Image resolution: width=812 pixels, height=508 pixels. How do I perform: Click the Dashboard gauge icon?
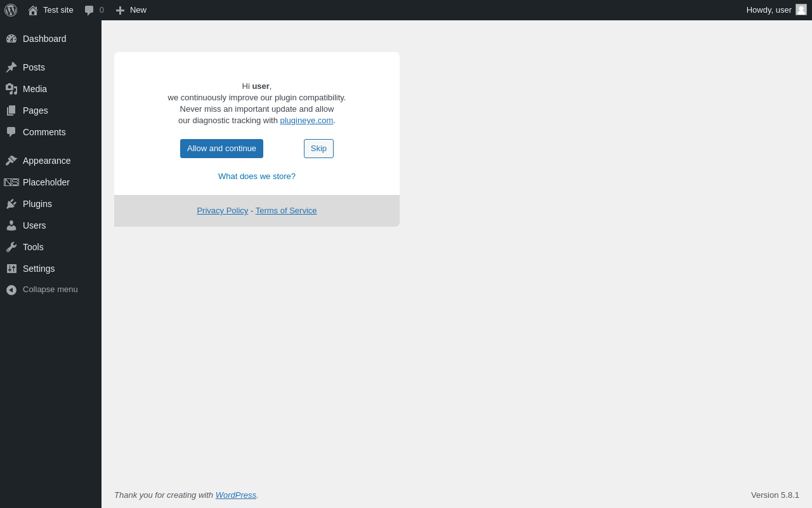(11, 39)
